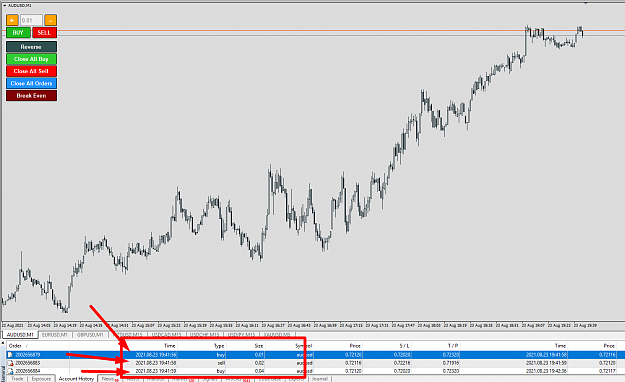Switch to the USDJPY,M15 chart tab
Screen dimensions: 625x382
coord(242,335)
